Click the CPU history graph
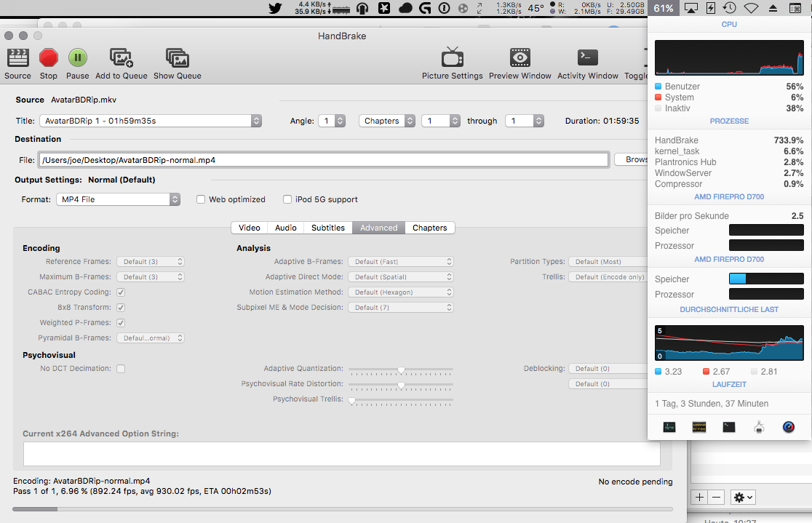The height and width of the screenshot is (523, 812). pyautogui.click(x=729, y=58)
